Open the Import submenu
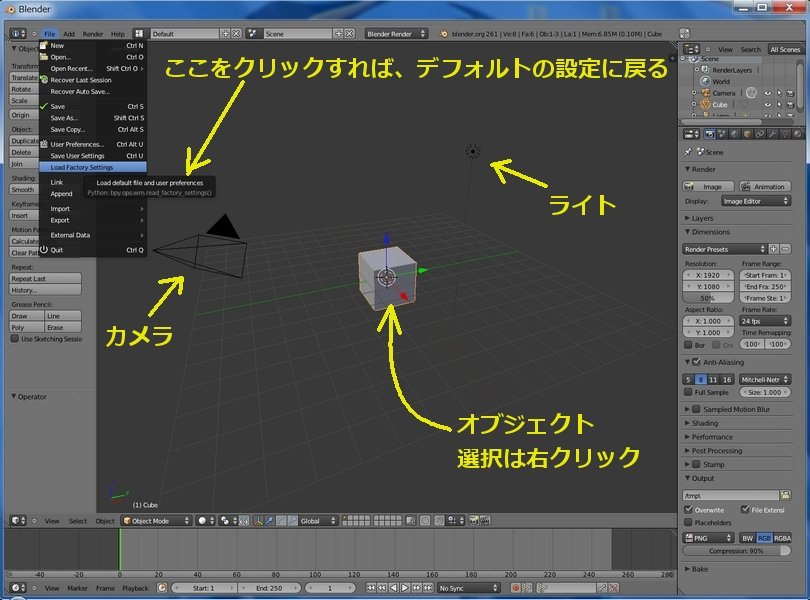Viewport: 810px width, 600px height. [92, 209]
